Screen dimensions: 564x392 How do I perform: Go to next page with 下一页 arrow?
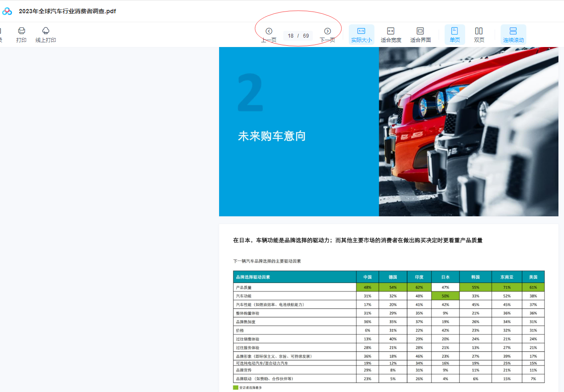coord(327,31)
